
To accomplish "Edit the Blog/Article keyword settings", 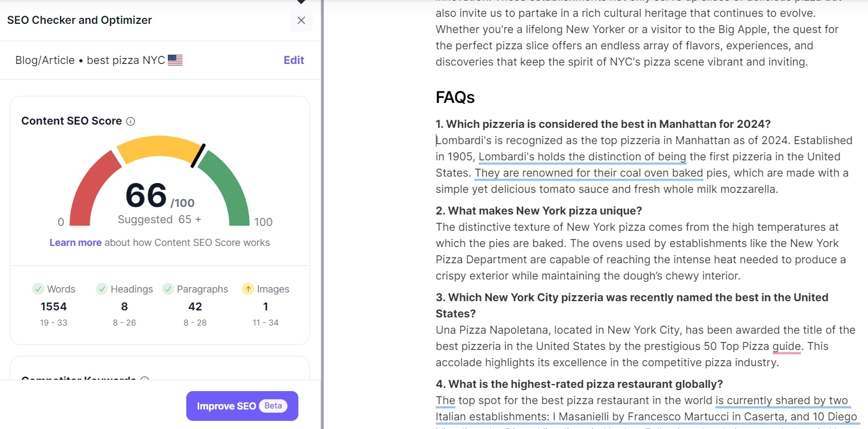I will click(293, 60).
